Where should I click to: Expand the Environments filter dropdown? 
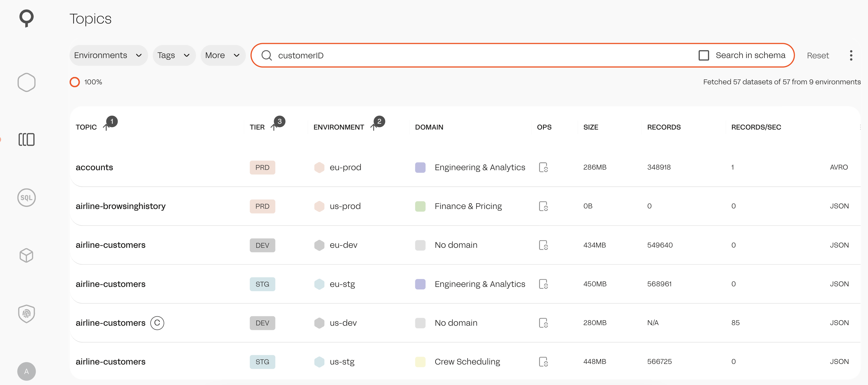108,55
